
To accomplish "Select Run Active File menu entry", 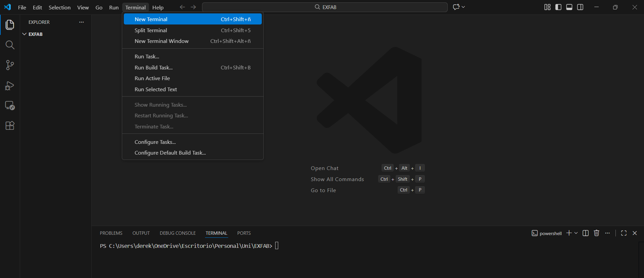I will [x=193, y=78].
